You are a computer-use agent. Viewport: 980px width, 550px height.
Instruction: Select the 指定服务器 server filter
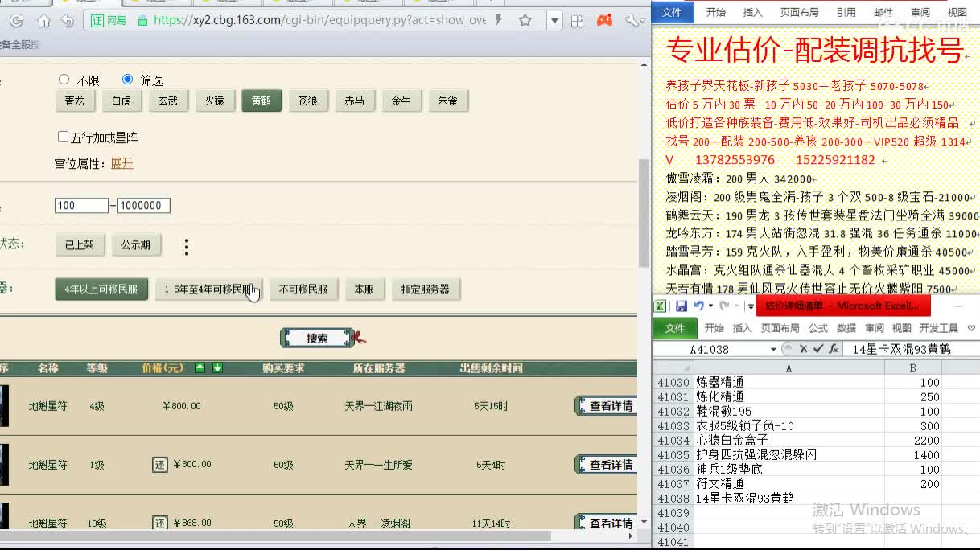coord(426,289)
